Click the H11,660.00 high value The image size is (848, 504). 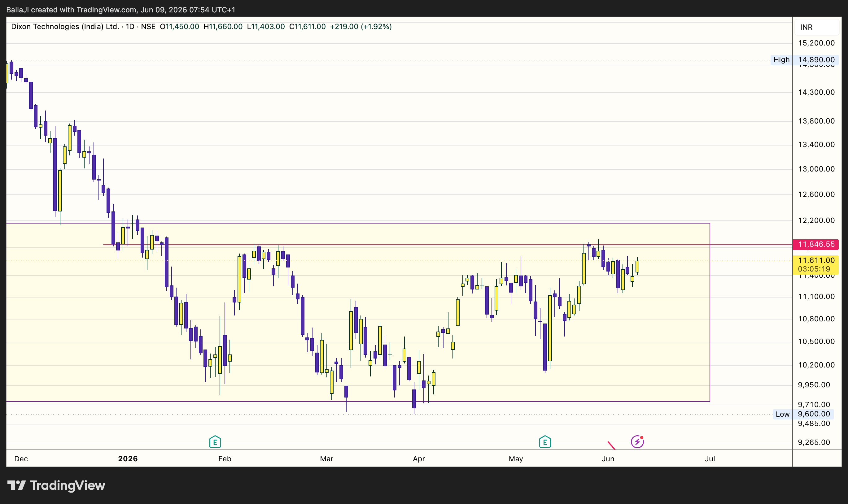point(223,27)
